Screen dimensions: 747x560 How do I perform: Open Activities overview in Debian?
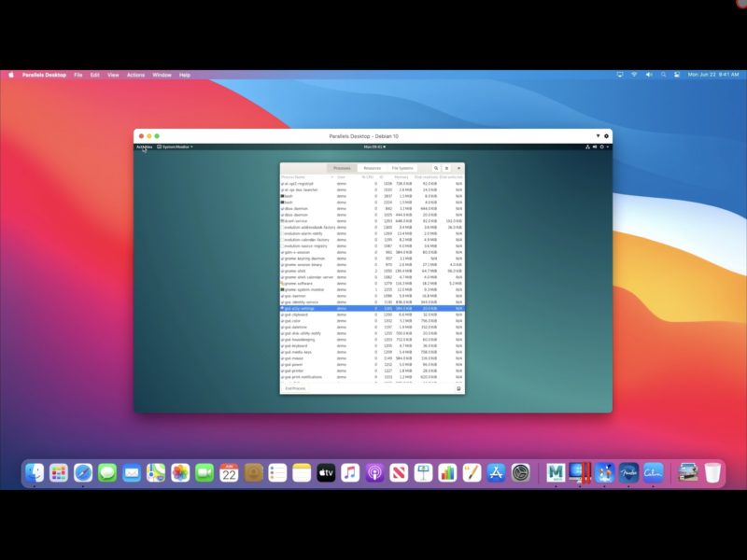(145, 147)
